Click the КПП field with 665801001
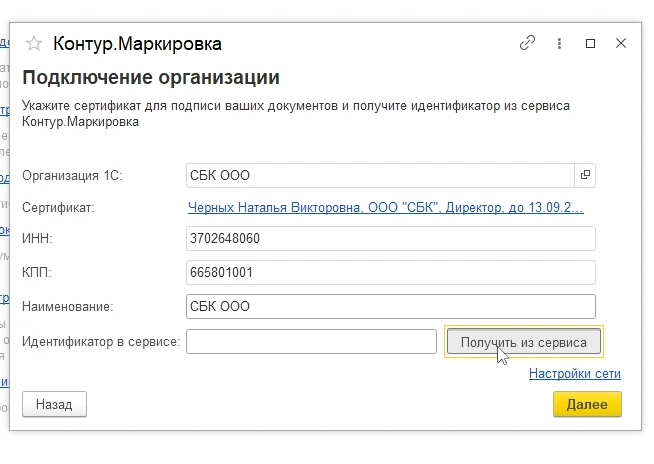The height and width of the screenshot is (464, 654). (x=391, y=272)
